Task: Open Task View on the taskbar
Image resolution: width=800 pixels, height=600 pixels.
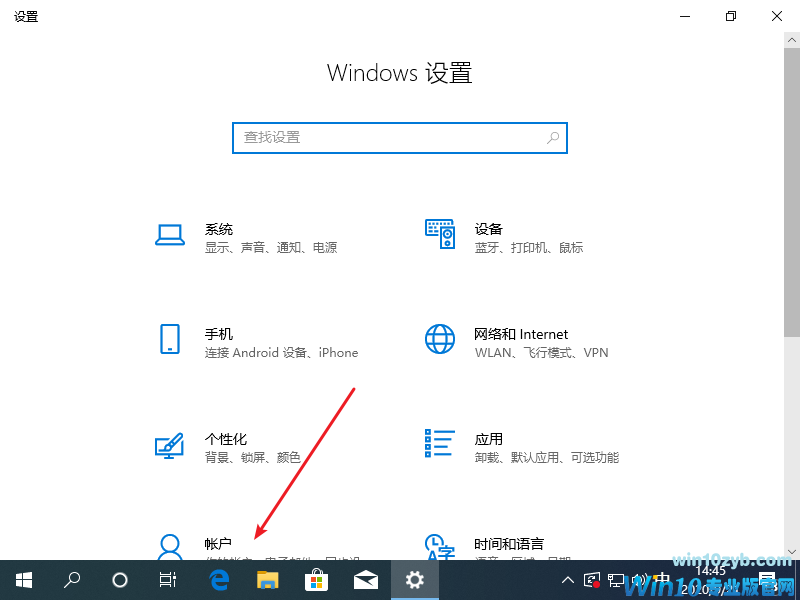Action: [168, 580]
